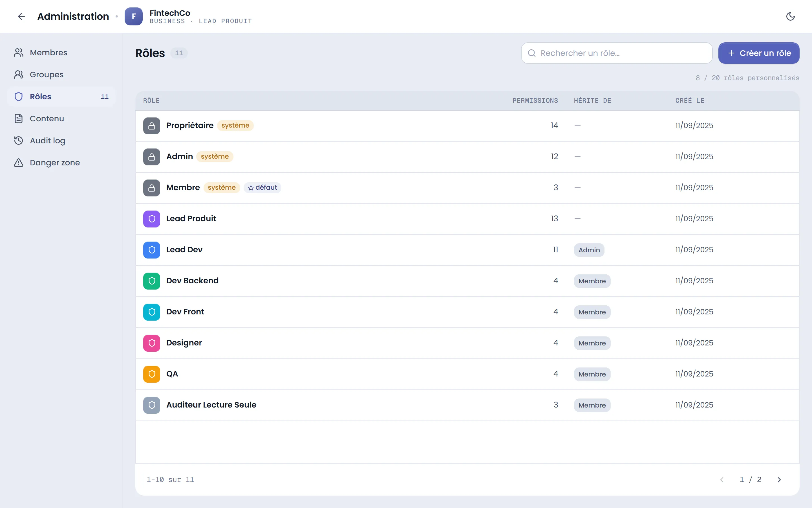Viewport: 812px width, 508px height.
Task: Click the cyan Dev Front shield icon
Action: coord(152,312)
